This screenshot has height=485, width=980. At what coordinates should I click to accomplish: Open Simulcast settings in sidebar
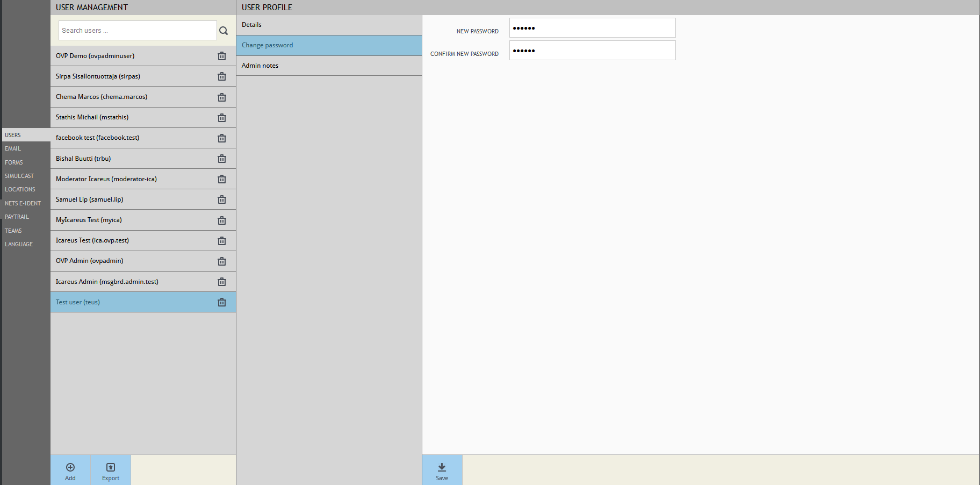pyautogui.click(x=19, y=176)
